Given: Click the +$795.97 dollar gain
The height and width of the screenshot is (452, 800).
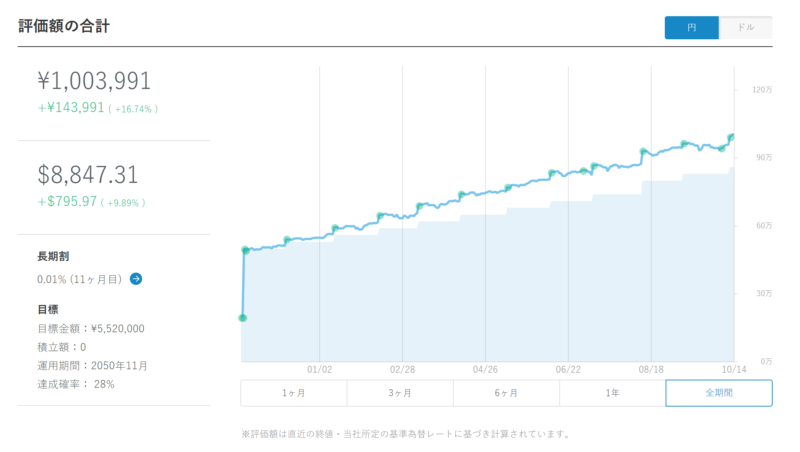Looking at the screenshot, I should [67, 202].
